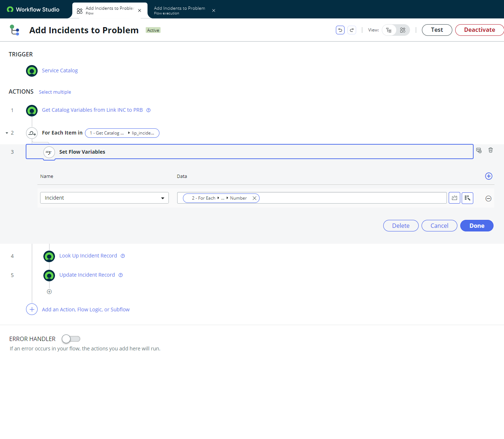504x439 pixels.
Task: Switch View to flow tree mode
Action: 389,30
